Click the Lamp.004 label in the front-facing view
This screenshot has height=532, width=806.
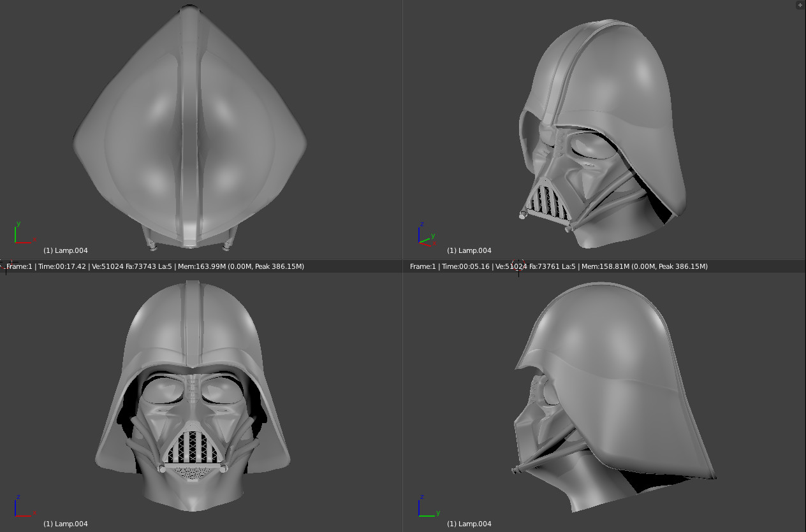coord(66,524)
